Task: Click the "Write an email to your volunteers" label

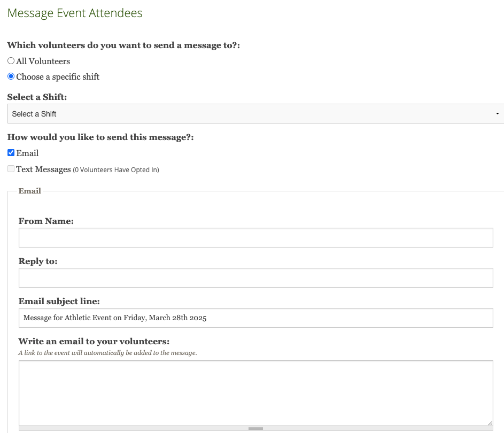Action: pos(94,341)
